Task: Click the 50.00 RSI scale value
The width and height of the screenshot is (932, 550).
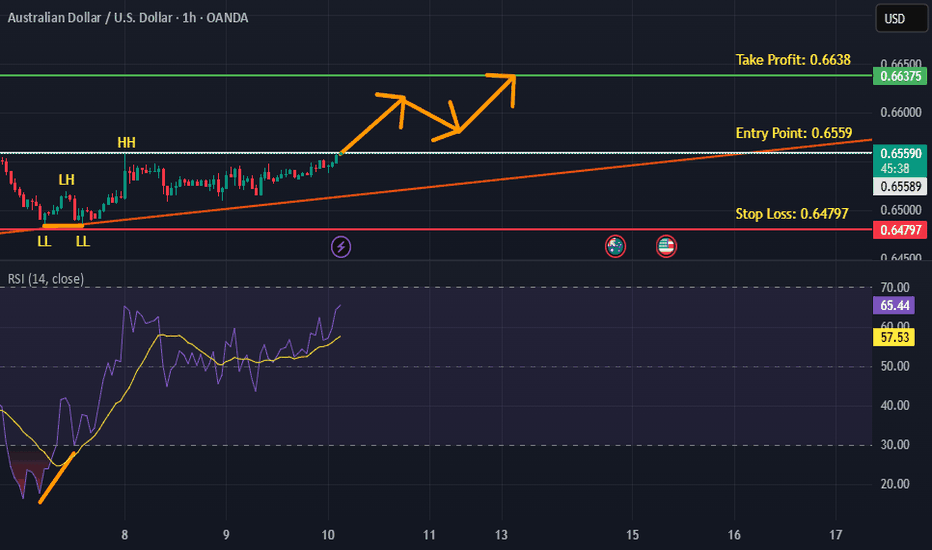Action: click(x=895, y=366)
